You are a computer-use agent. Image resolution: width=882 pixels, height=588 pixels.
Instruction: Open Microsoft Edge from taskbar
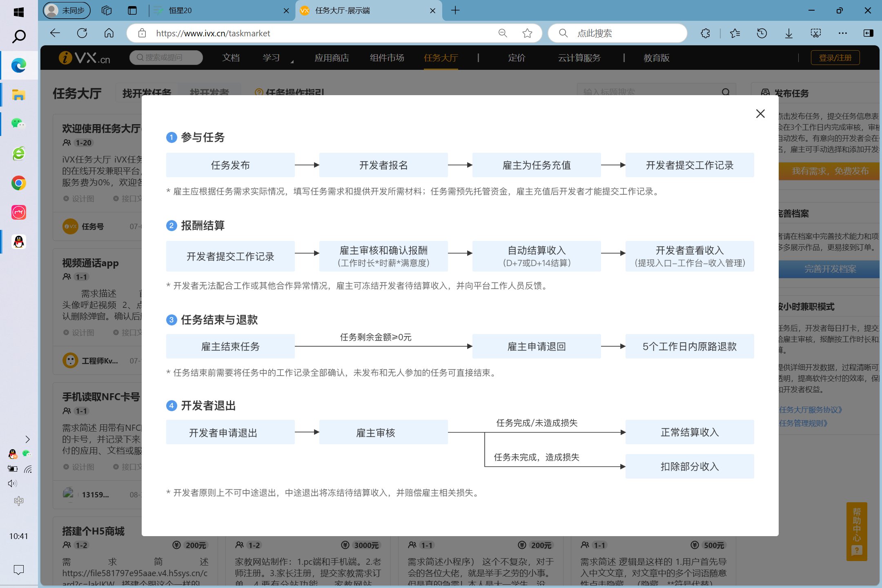point(19,65)
